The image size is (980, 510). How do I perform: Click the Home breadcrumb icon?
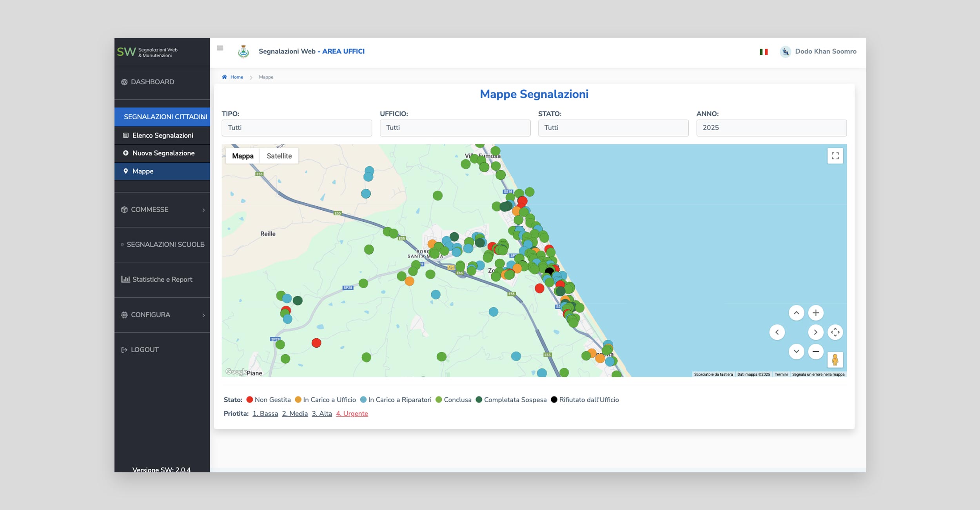pos(224,77)
